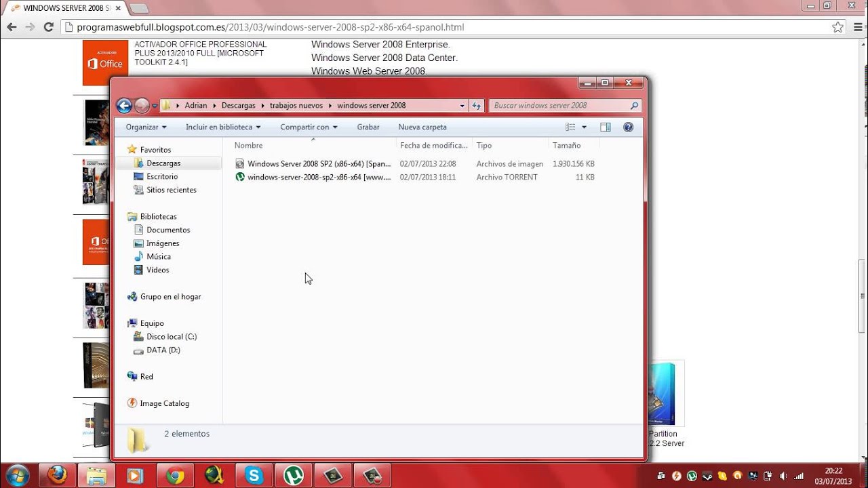Open Chrome menu hamburger icon

pyautogui.click(x=857, y=27)
